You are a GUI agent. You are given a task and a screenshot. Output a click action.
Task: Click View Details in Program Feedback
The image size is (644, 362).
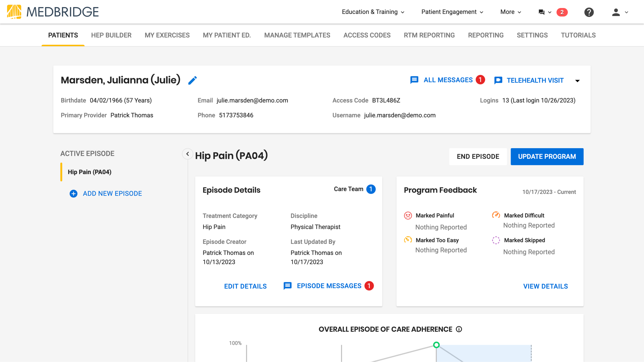(546, 286)
